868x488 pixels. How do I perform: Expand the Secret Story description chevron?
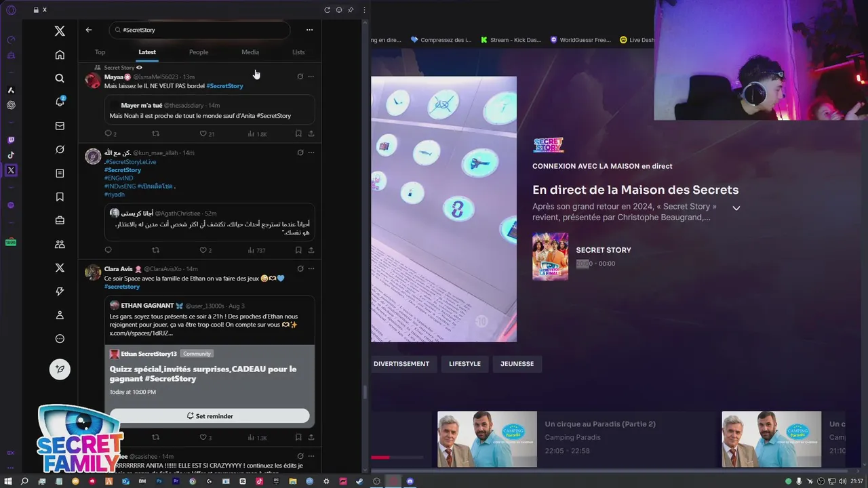point(736,208)
